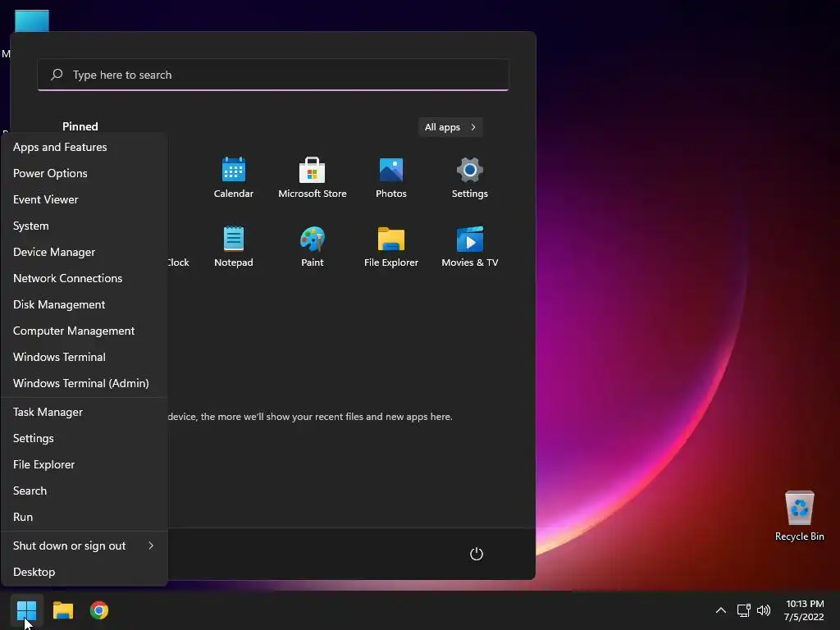The width and height of the screenshot is (840, 630).
Task: Select Desktop at bottom of menu
Action: [84, 572]
